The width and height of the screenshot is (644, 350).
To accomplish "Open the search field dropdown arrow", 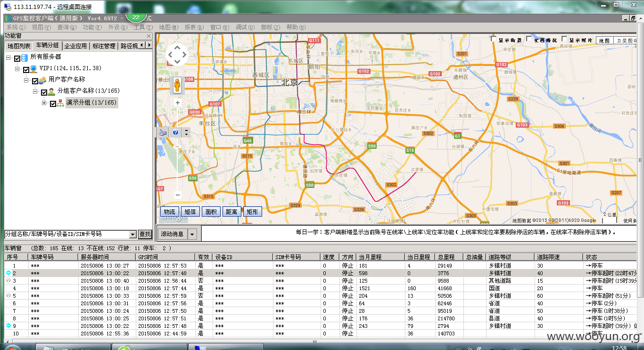I will [132, 234].
